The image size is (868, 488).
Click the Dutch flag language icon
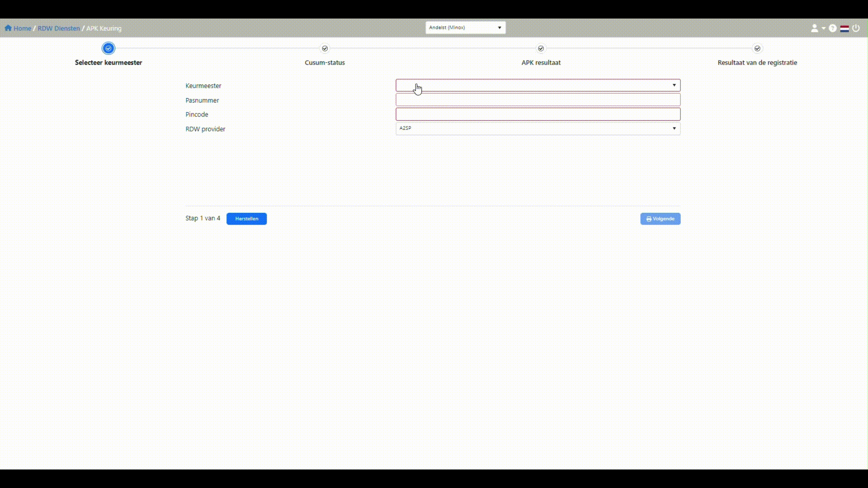[x=844, y=28]
